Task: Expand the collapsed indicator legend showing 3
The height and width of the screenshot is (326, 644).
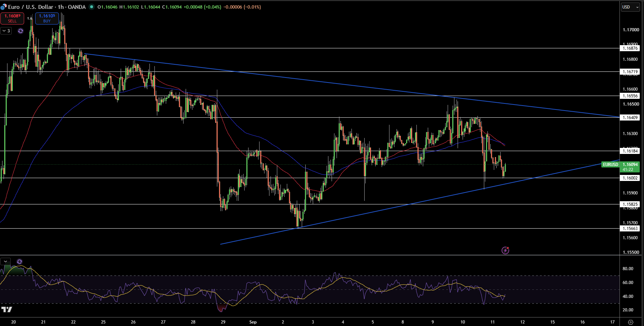Action: pos(6,31)
